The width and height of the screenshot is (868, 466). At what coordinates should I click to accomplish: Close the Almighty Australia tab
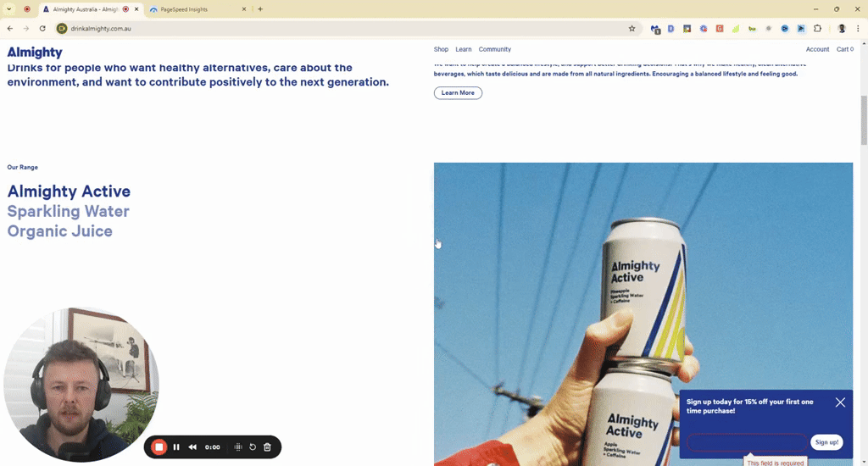click(x=136, y=8)
